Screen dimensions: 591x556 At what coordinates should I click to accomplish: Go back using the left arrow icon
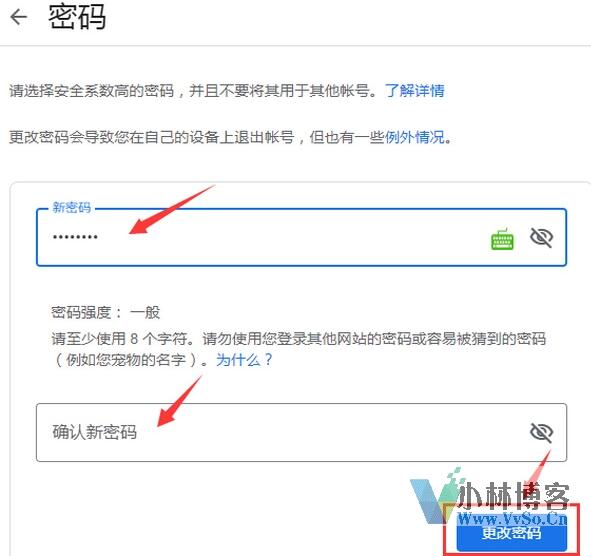(18, 17)
